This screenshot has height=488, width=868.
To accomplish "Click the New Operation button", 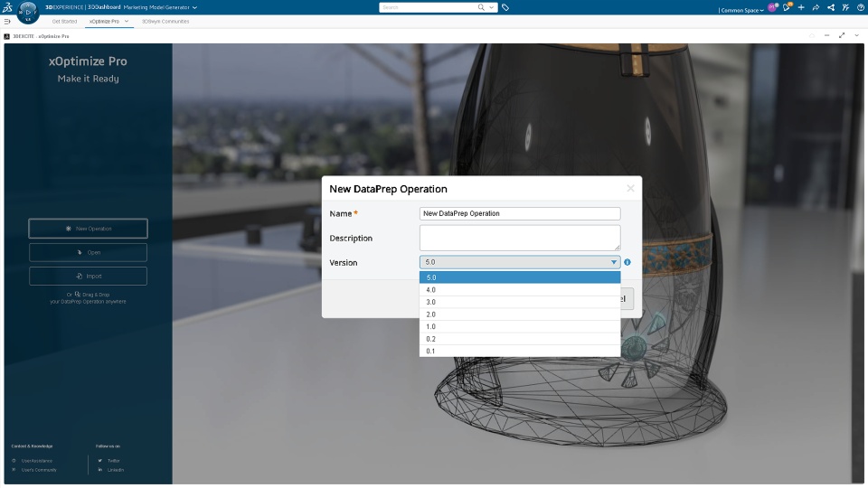I will click(88, 229).
